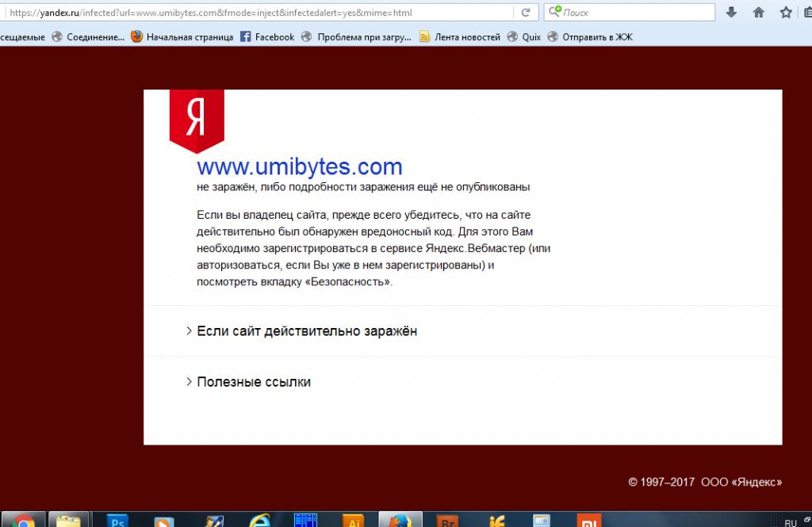
Task: Expand the Если сайт действительно заражён section
Action: click(301, 330)
